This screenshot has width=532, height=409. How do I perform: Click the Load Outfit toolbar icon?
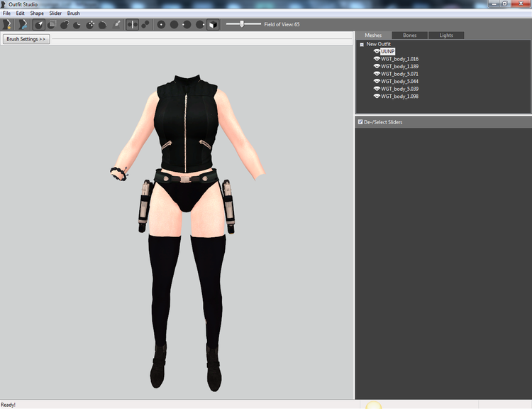[x=23, y=24]
